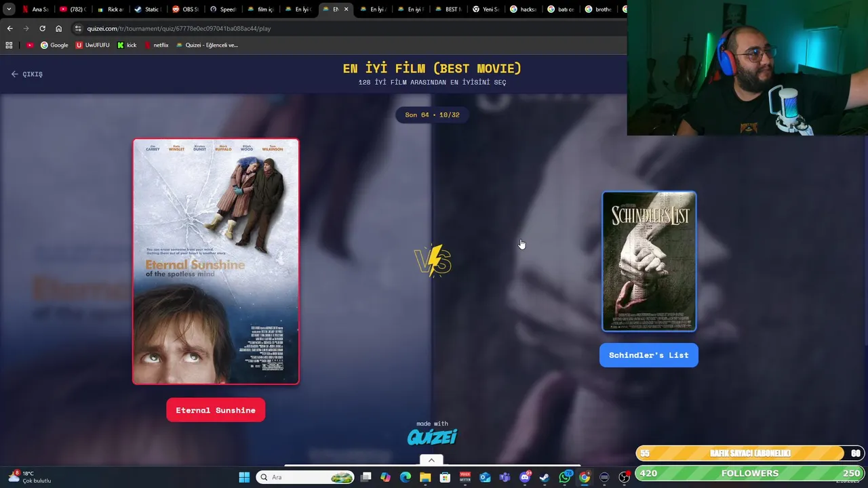
Task: Open the netflix bookmark
Action: click(x=156, y=45)
